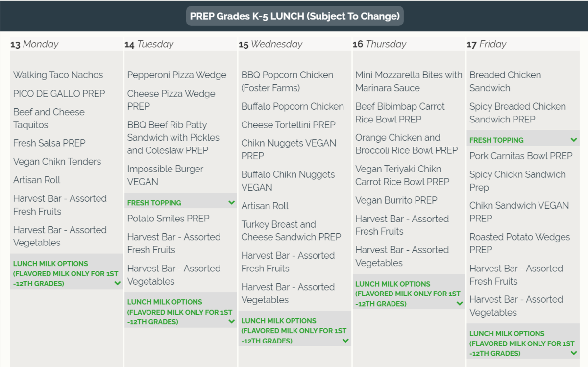Select the 16 Thursday day header

point(379,44)
